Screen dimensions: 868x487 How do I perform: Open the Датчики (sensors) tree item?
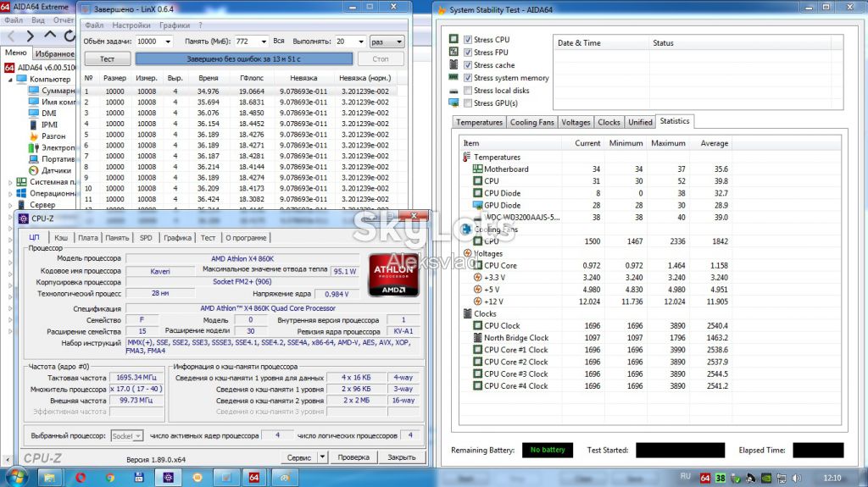[x=57, y=170]
